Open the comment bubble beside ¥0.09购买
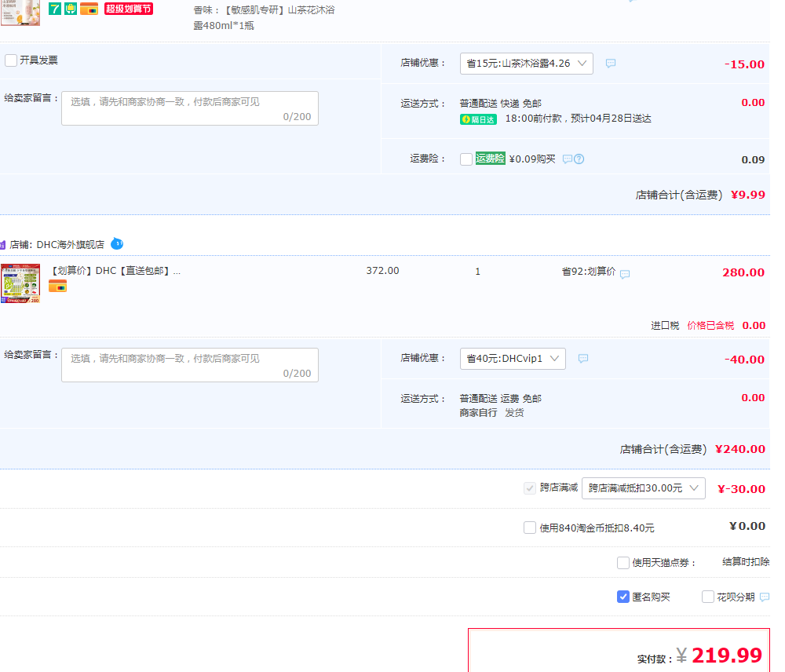785x672 pixels. tap(568, 159)
